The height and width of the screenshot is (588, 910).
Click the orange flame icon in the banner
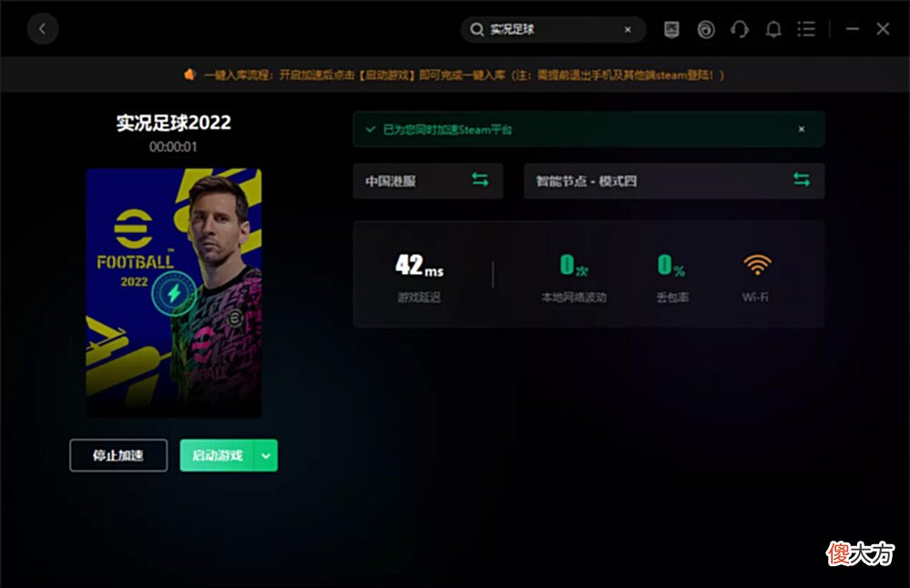(x=190, y=75)
